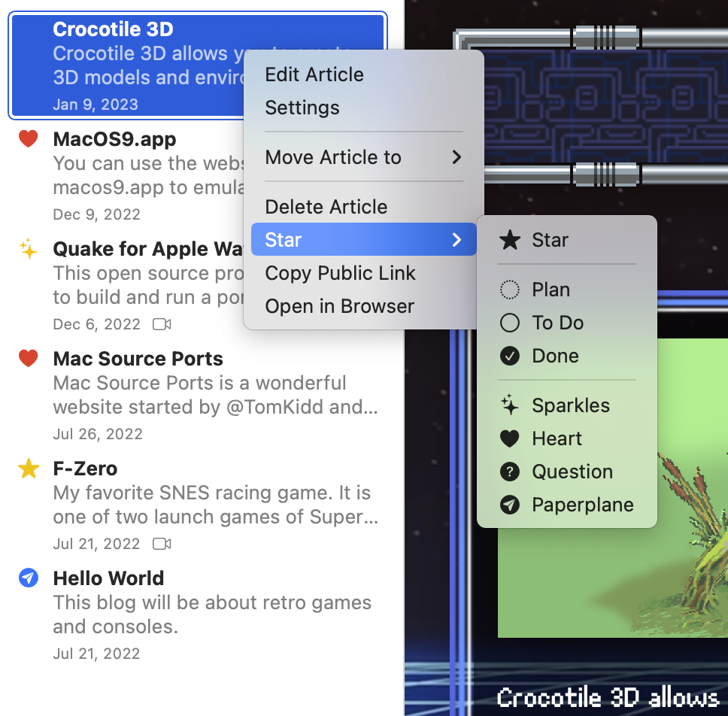
Task: Set article status to To Do
Action: [557, 323]
